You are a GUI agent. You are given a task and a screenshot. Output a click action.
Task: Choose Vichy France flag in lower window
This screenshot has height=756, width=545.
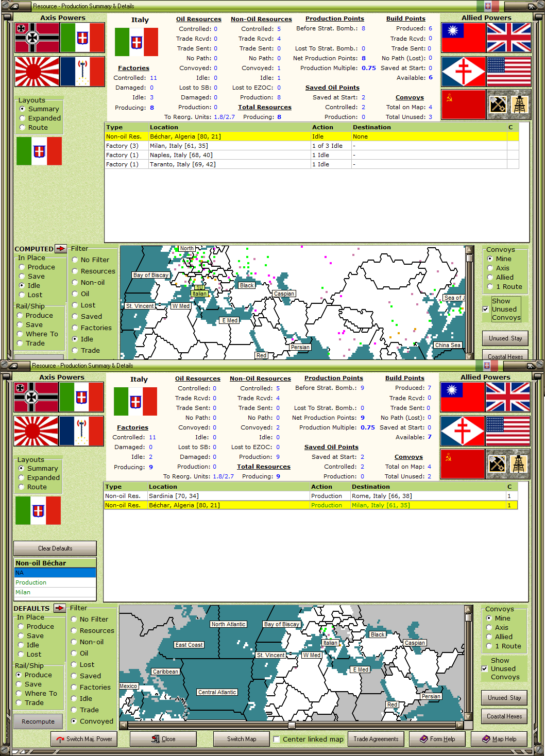coord(81,431)
